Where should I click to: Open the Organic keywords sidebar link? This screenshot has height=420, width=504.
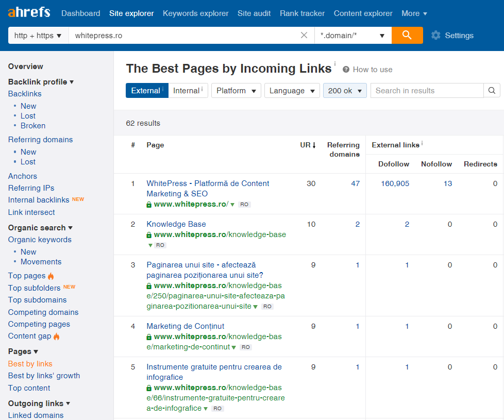point(40,240)
